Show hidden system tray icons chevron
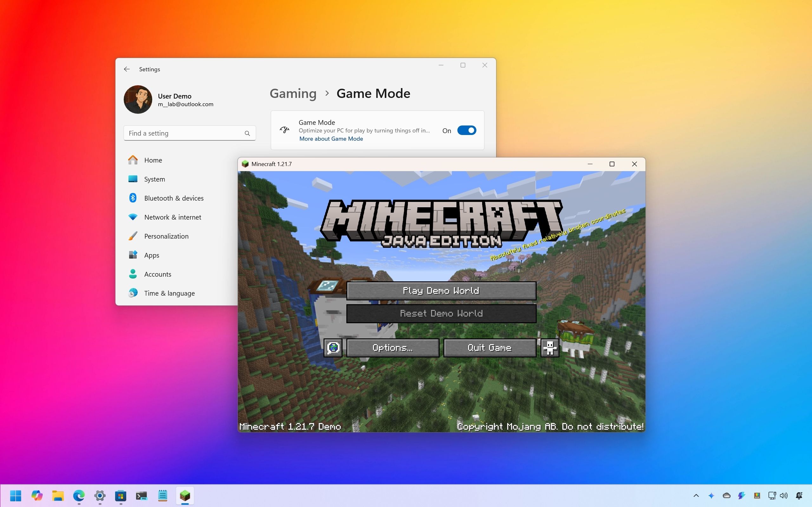This screenshot has width=812, height=507. [x=696, y=495]
